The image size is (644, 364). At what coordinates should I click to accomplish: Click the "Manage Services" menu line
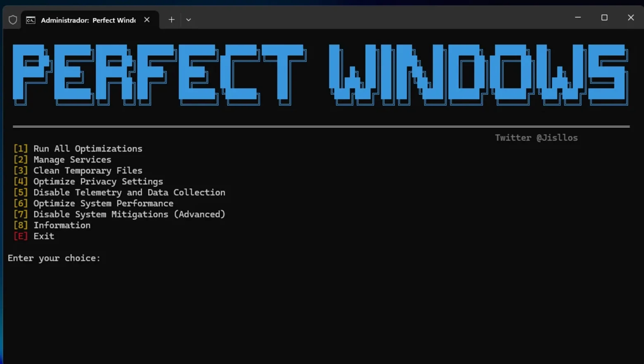(62, 160)
